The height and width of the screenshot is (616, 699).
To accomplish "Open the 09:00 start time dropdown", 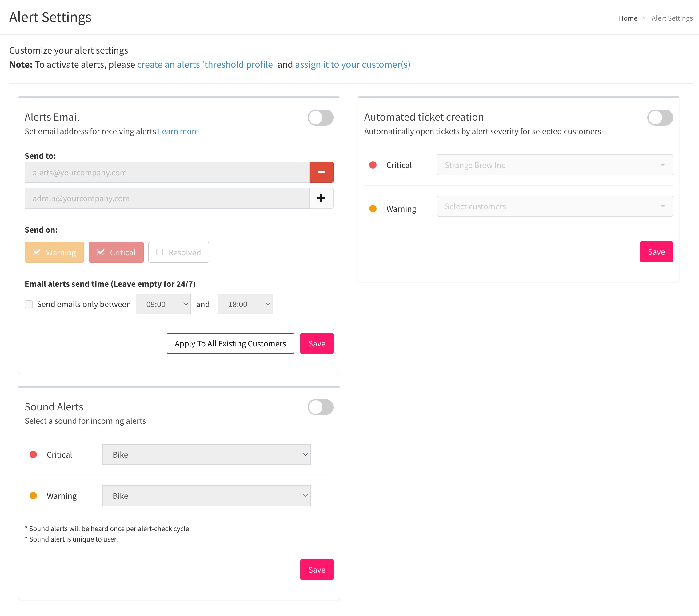I will [x=163, y=304].
